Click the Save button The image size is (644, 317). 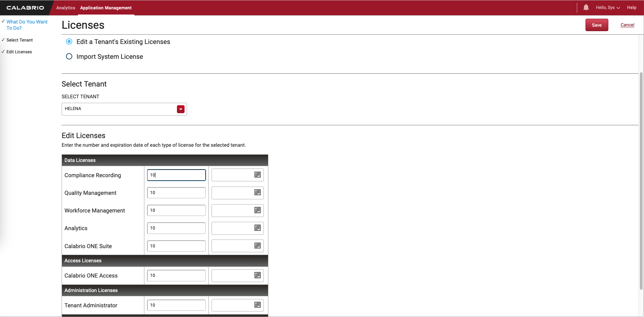[x=597, y=25]
